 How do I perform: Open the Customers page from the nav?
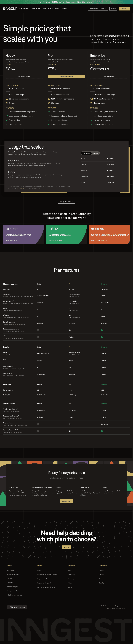point(36,9)
